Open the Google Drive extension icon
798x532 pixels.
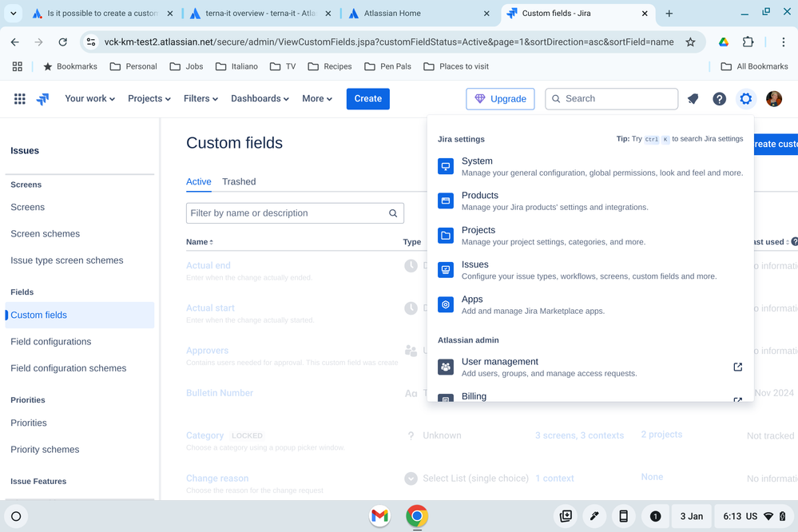(x=724, y=42)
